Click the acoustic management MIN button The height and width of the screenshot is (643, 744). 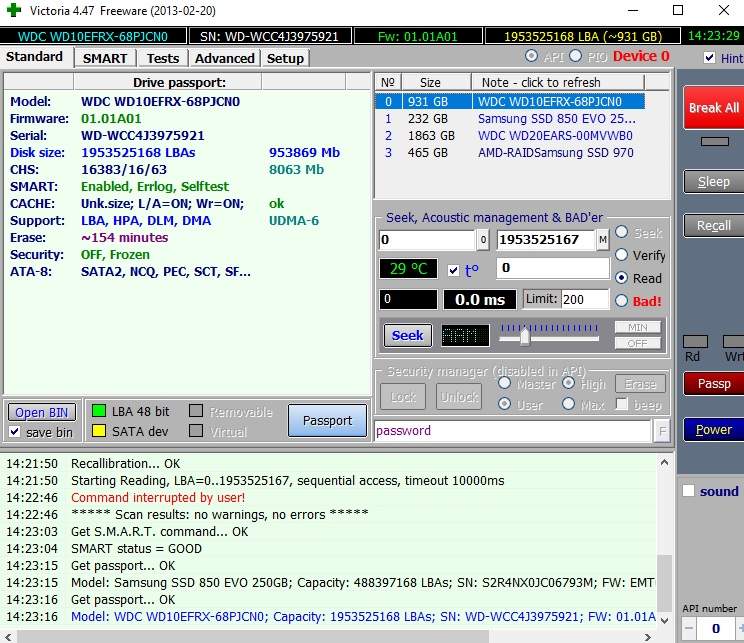pos(637,327)
